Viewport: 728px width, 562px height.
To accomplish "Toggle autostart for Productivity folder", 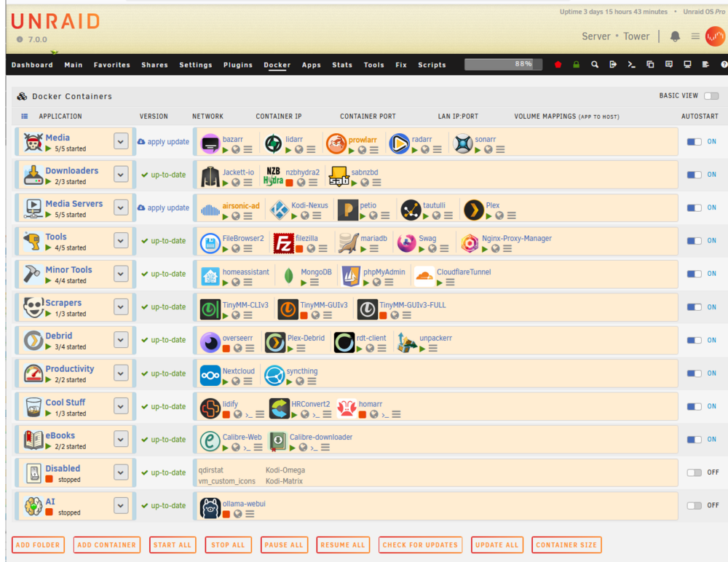I will click(694, 373).
